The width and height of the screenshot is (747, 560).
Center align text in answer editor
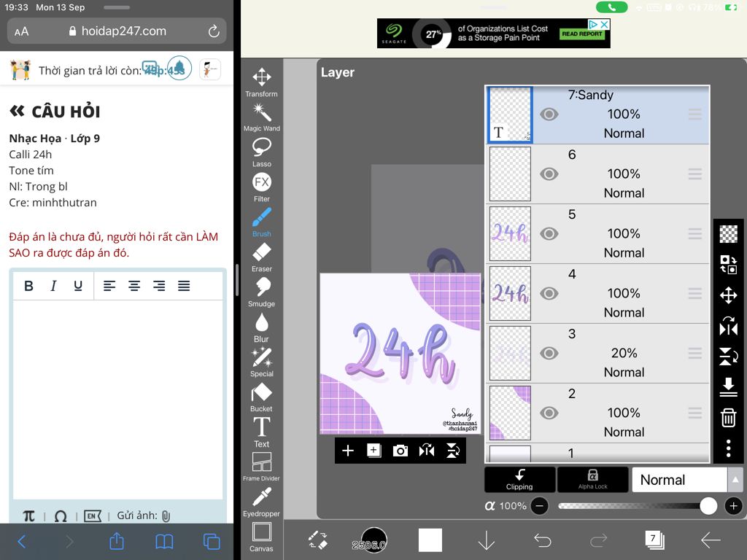(134, 286)
